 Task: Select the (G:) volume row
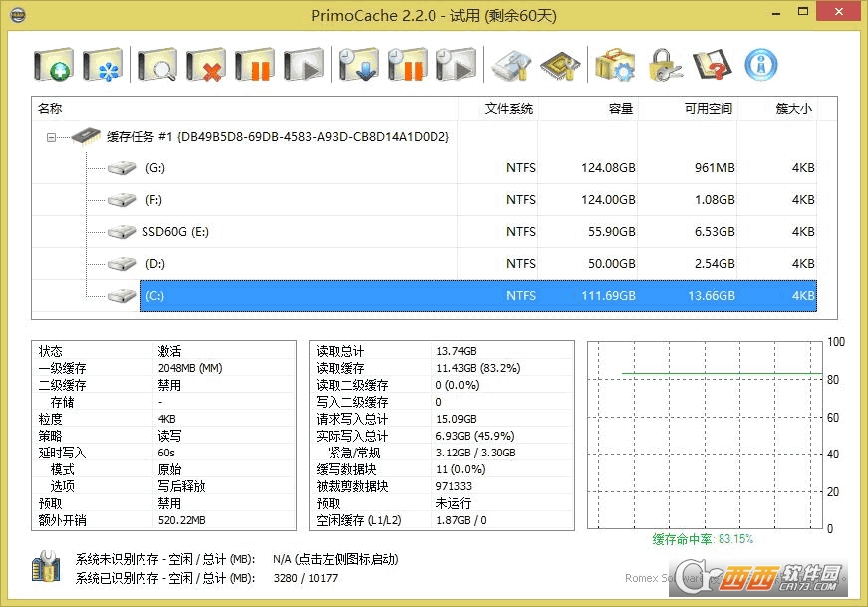click(425, 168)
